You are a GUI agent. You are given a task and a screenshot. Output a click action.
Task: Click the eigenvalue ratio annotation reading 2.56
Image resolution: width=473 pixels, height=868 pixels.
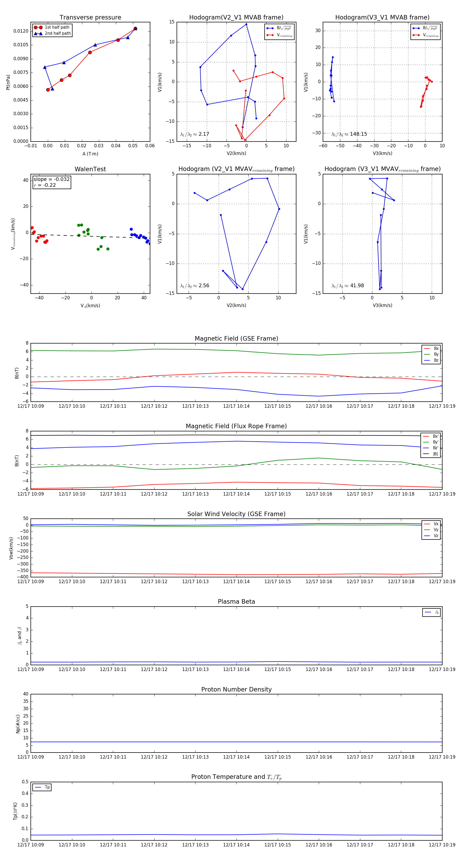click(x=194, y=286)
